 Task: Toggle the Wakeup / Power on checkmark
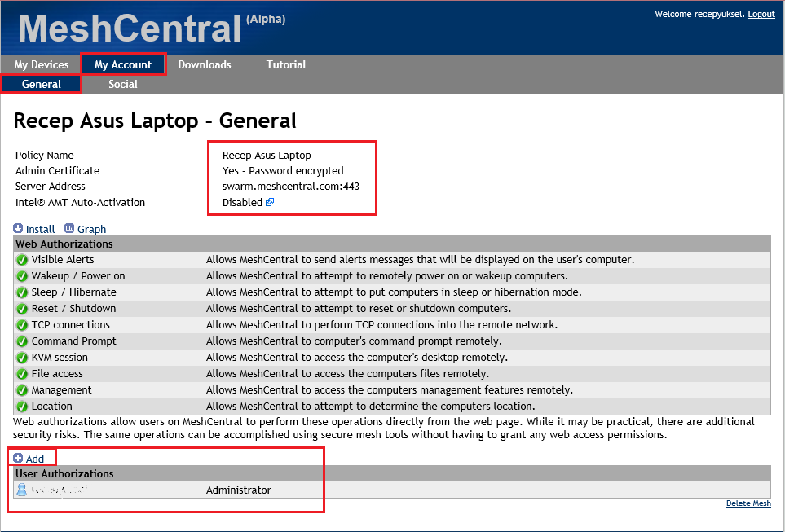tap(22, 276)
